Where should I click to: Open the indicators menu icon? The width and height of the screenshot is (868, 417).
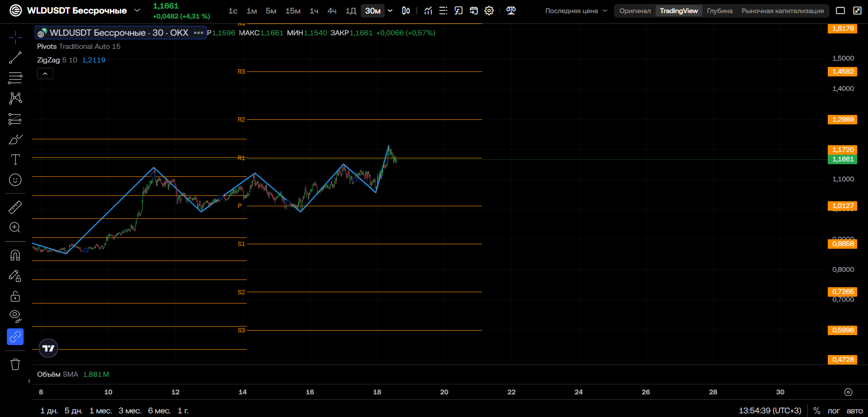click(428, 10)
